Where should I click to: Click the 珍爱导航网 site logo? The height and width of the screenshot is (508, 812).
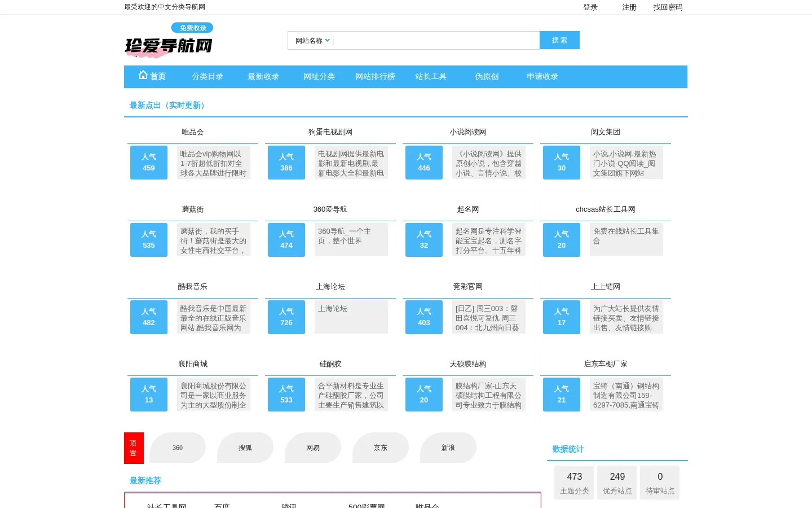coord(169,47)
